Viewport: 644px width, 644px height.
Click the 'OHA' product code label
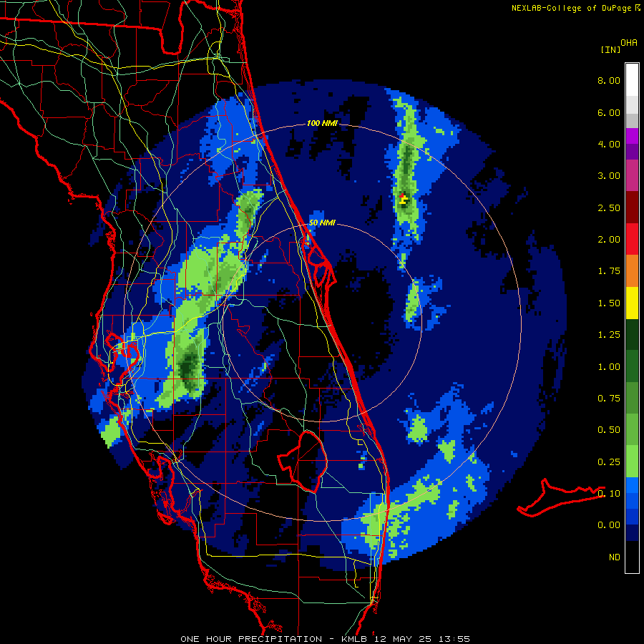(x=629, y=43)
